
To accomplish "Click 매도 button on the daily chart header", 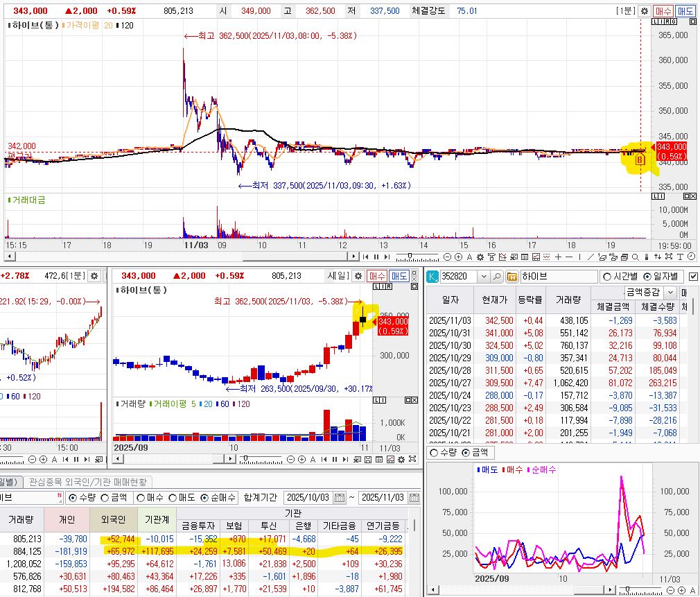I will click(399, 276).
